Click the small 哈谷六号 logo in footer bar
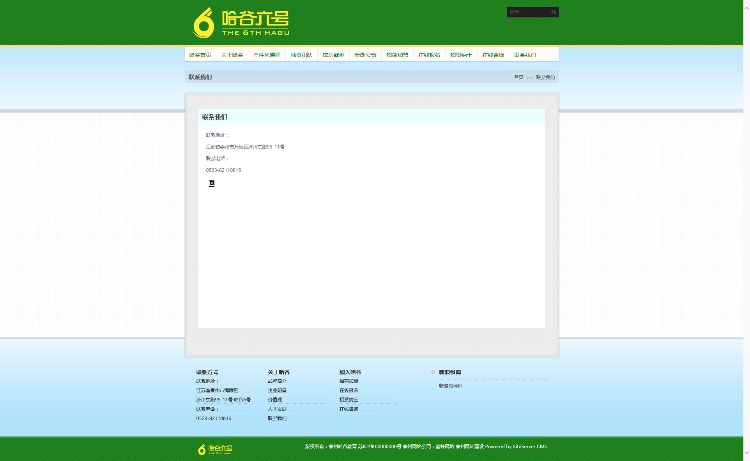The image size is (750, 461). [215, 449]
